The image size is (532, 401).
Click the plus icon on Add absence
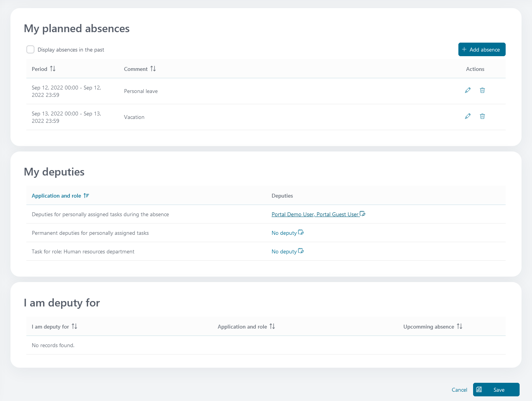464,49
